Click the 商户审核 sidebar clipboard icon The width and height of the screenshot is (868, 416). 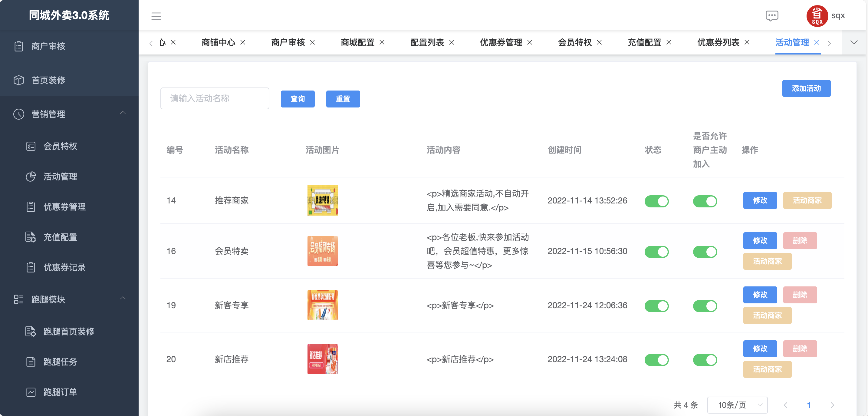pyautogui.click(x=19, y=46)
